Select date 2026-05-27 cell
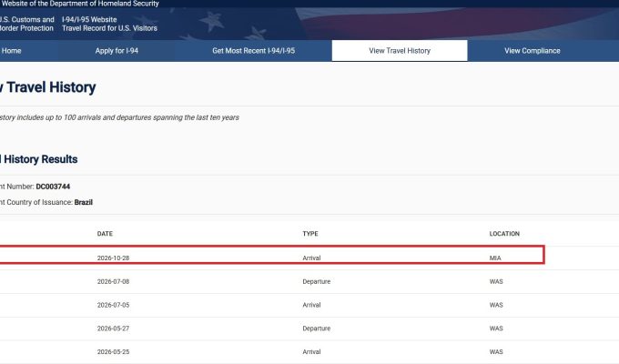This screenshot has height=364, width=619. 113,329
